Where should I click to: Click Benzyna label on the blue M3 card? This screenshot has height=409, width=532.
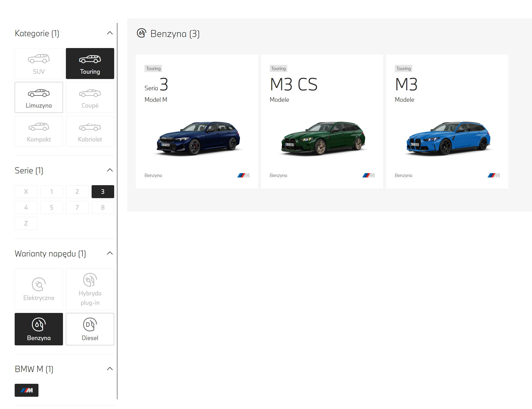tap(403, 175)
